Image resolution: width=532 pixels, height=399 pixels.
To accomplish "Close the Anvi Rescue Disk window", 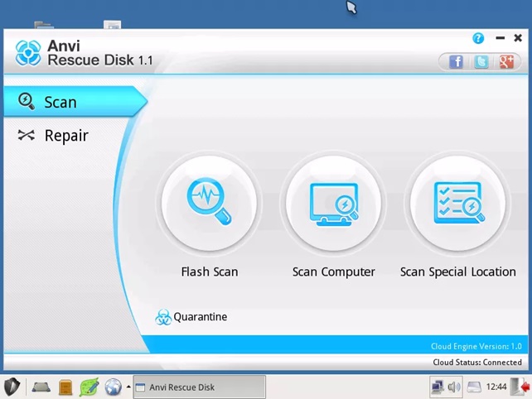I will coord(518,38).
